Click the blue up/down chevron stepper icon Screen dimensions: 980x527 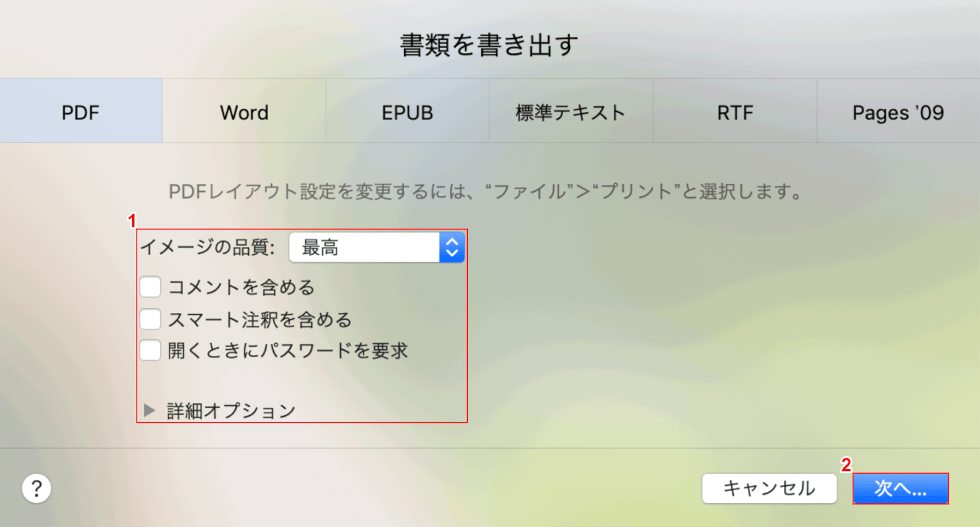[x=452, y=247]
